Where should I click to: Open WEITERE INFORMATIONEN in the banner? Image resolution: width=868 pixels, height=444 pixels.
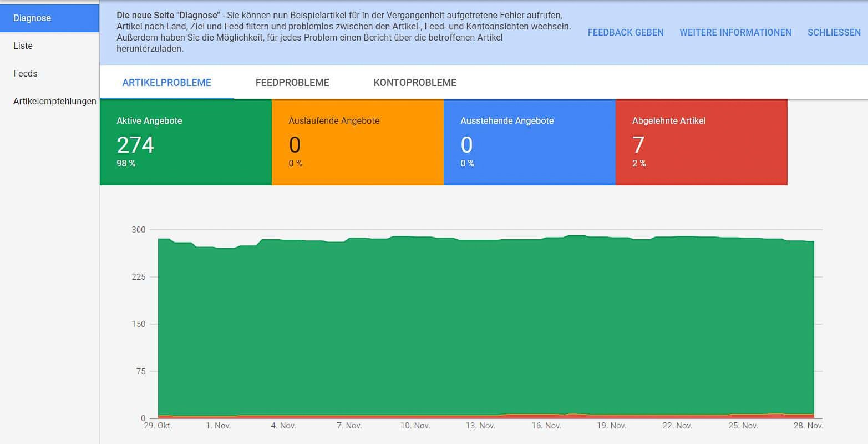coord(735,33)
